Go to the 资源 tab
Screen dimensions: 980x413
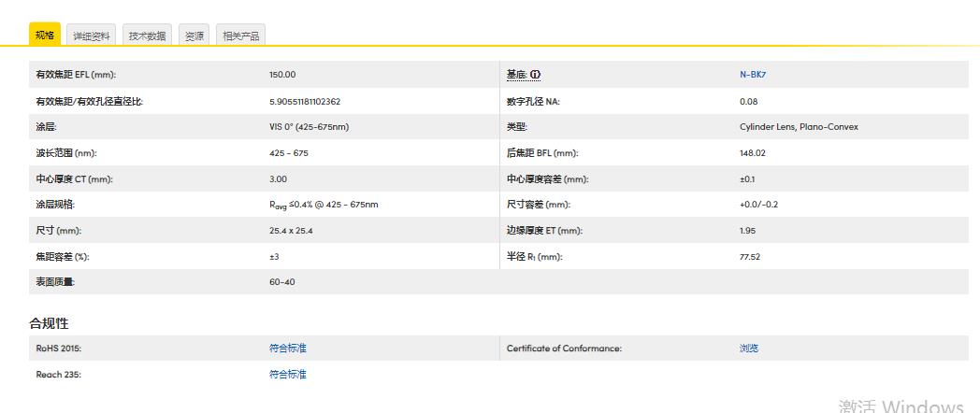coord(195,36)
